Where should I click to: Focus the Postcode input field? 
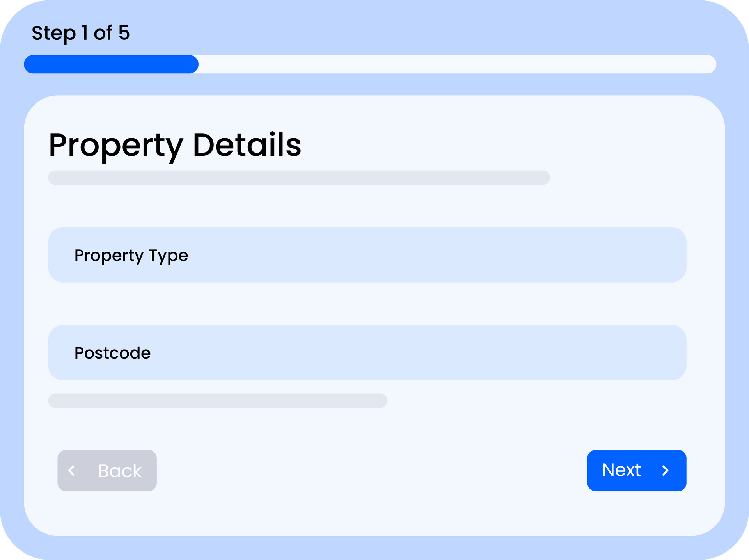point(367,353)
